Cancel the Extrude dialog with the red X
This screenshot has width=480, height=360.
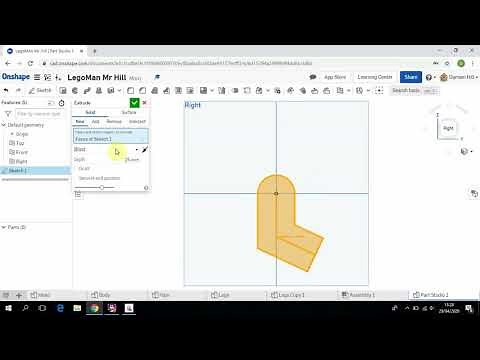click(145, 103)
